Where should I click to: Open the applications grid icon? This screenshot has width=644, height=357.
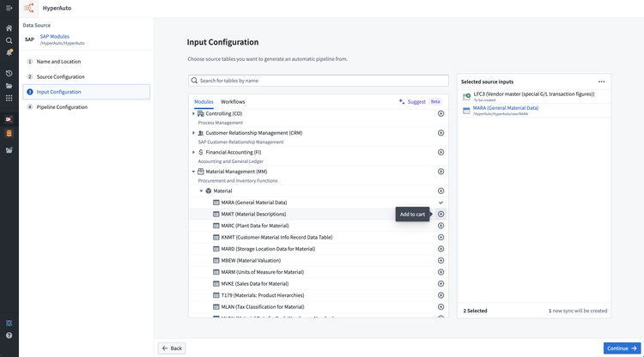point(9,98)
